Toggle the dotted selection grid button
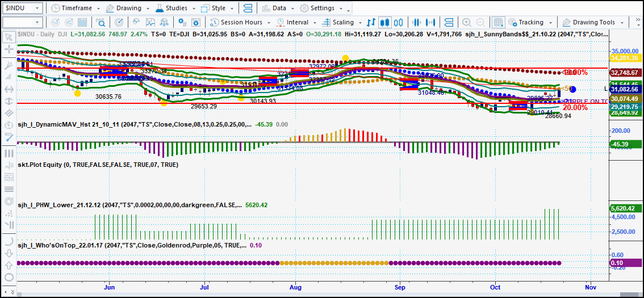This screenshot has height=298, width=644. click(499, 22)
